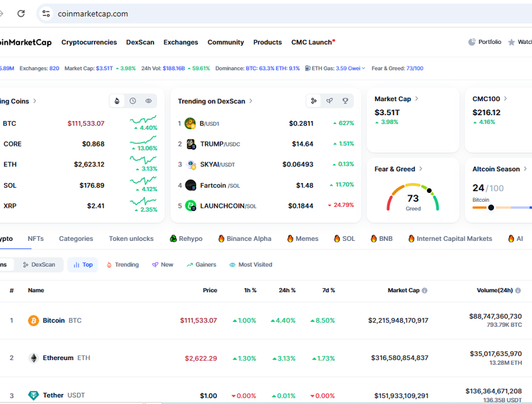Image resolution: width=532 pixels, height=404 pixels.
Task: Expand the Altcoin Season chevron
Action: coord(525,169)
